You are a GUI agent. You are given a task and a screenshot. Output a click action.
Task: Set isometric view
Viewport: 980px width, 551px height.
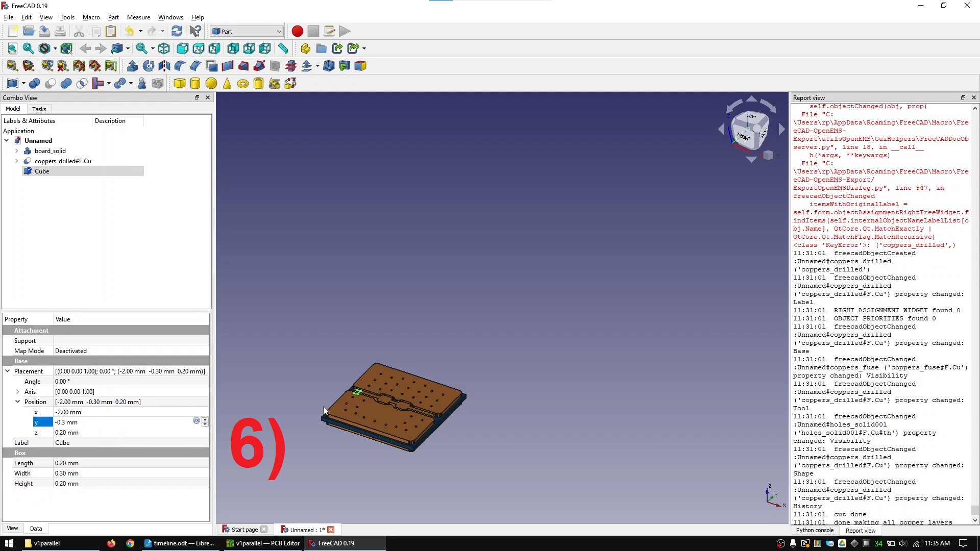pyautogui.click(x=164, y=48)
